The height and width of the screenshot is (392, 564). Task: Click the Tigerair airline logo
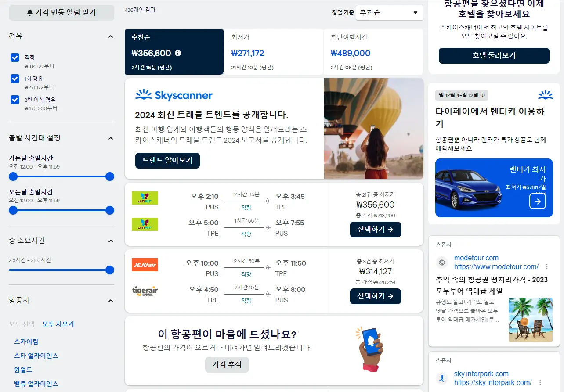coord(145,291)
